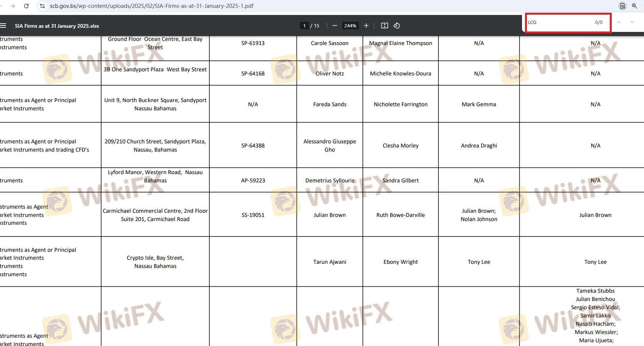The image size is (644, 346).
Task: Click the fit to page icon
Action: tap(384, 26)
